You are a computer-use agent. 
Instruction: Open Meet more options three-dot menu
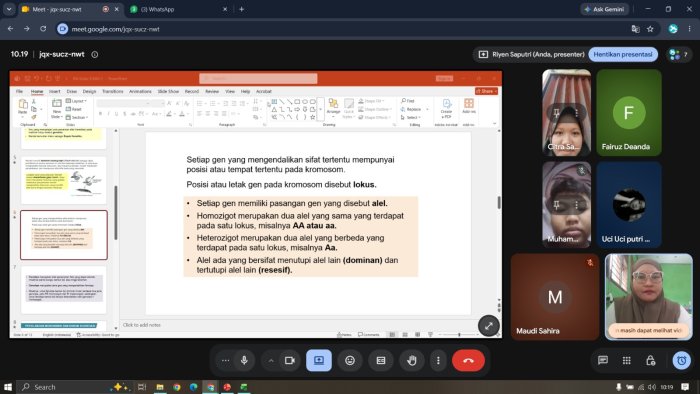[x=438, y=360]
